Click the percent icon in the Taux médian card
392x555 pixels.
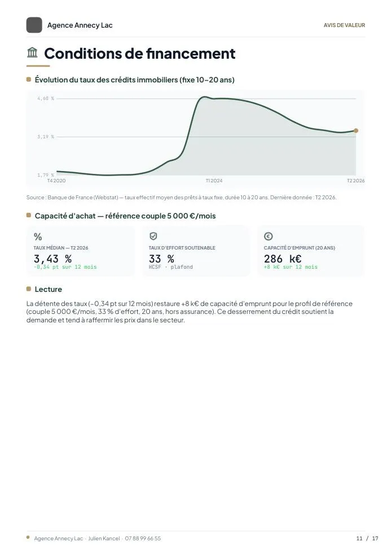pos(38,237)
